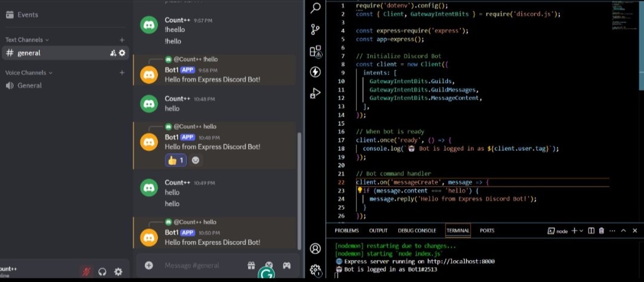Open the VS Code Accounts icon
The width and height of the screenshot is (644, 282).
pos(315,249)
